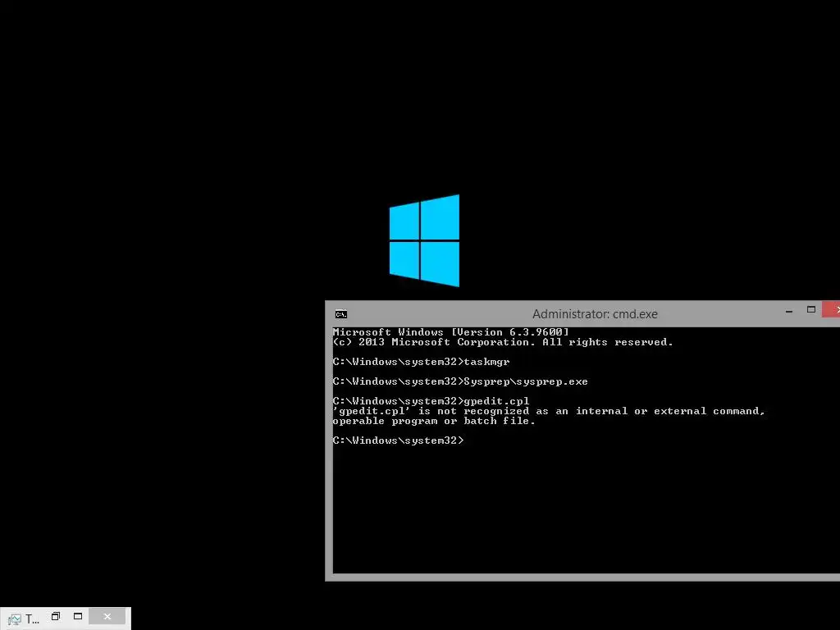Restore the minimized Task Manager window

click(56, 616)
